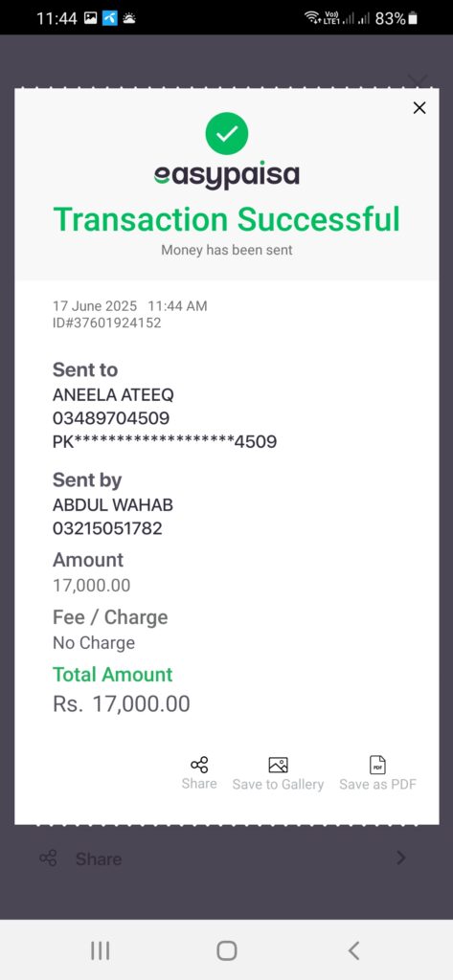Viewport: 453px width, 980px height.
Task: Tap the transaction ID #37601924152
Action: tap(107, 323)
